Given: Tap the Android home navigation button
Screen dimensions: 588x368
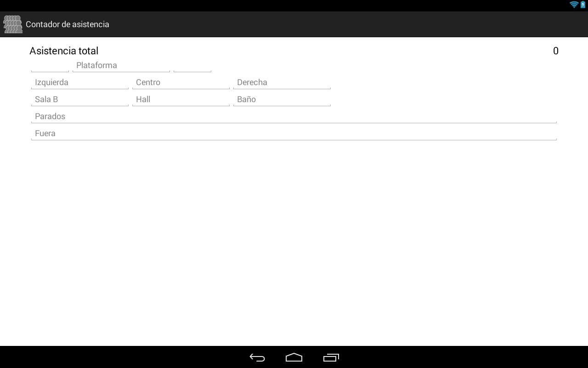Looking at the screenshot, I should tap(294, 357).
